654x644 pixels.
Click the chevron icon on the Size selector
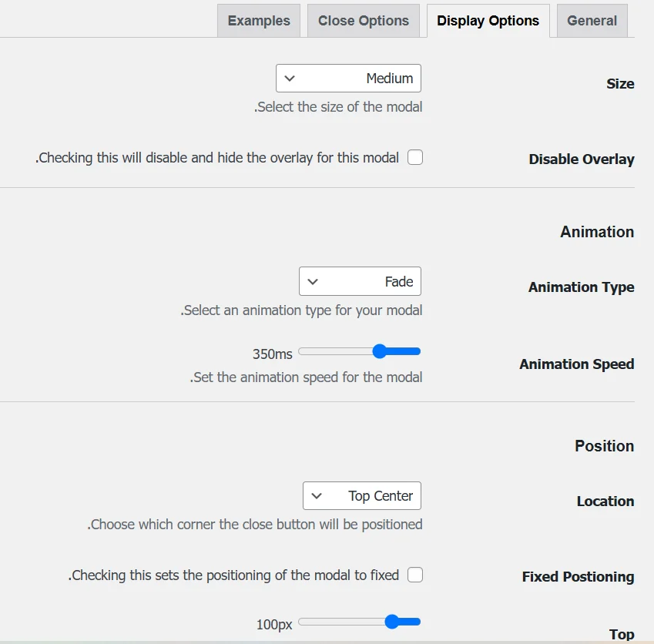click(291, 78)
